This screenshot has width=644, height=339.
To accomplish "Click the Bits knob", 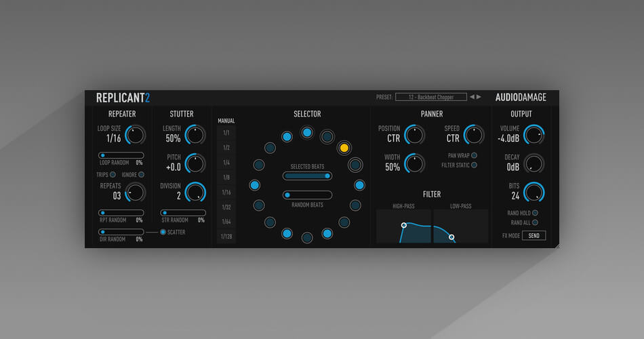I will (534, 193).
